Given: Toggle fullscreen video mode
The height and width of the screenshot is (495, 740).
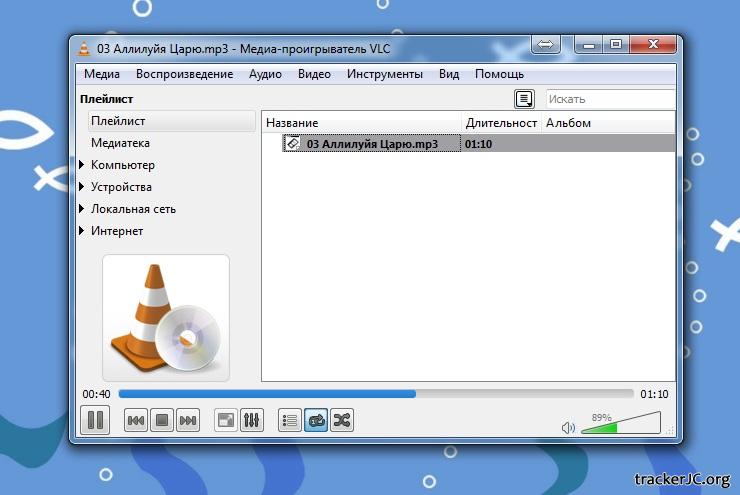Looking at the screenshot, I should [226, 421].
